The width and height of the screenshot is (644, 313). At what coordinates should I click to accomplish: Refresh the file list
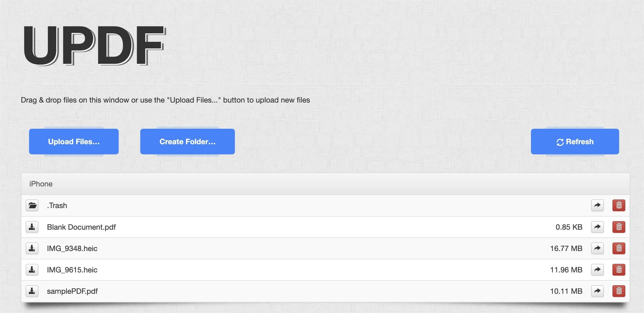(x=575, y=142)
